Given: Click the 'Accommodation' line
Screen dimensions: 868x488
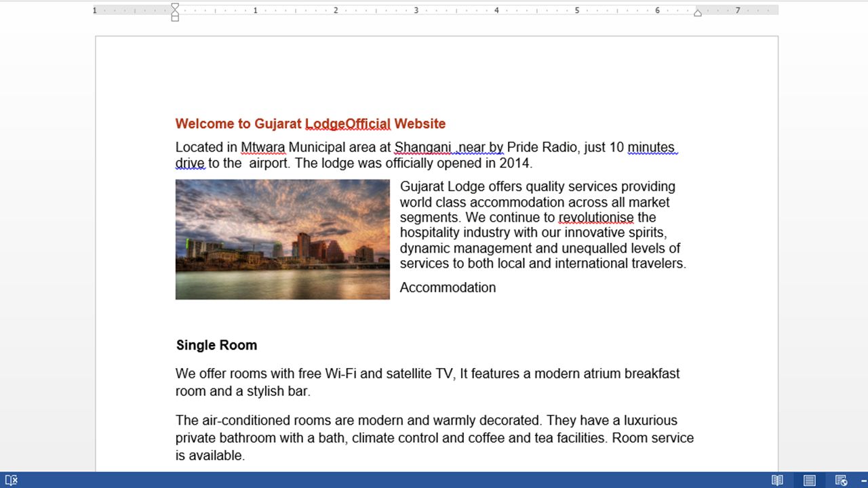Looking at the screenshot, I should [x=448, y=287].
